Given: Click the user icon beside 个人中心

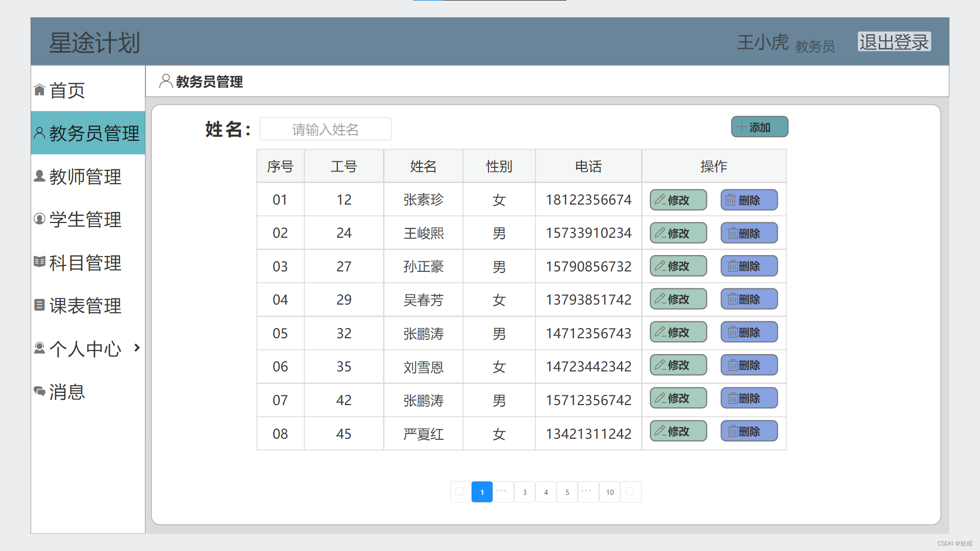Looking at the screenshot, I should tap(39, 348).
